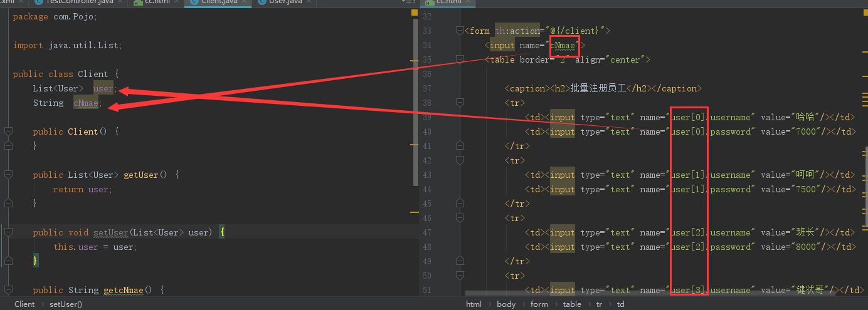The image size is (868, 310).
Task: Collapse the tr fold at line 46
Action: pos(460,218)
